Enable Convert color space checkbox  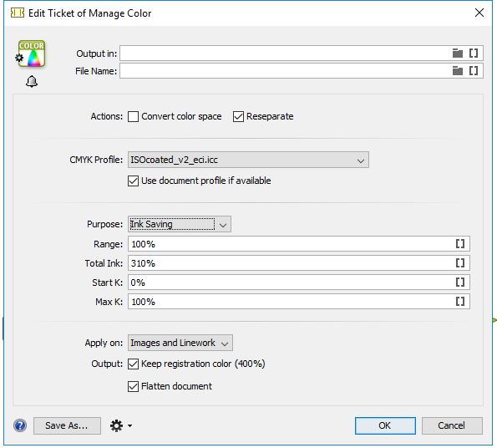133,117
